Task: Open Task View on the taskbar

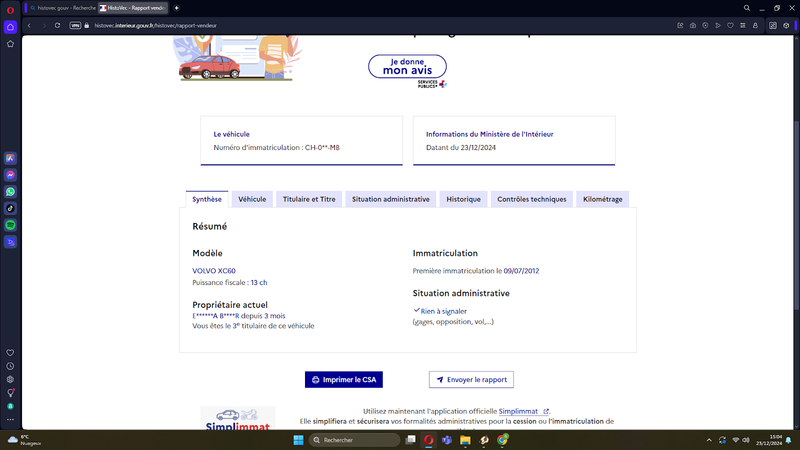Action: click(x=410, y=440)
